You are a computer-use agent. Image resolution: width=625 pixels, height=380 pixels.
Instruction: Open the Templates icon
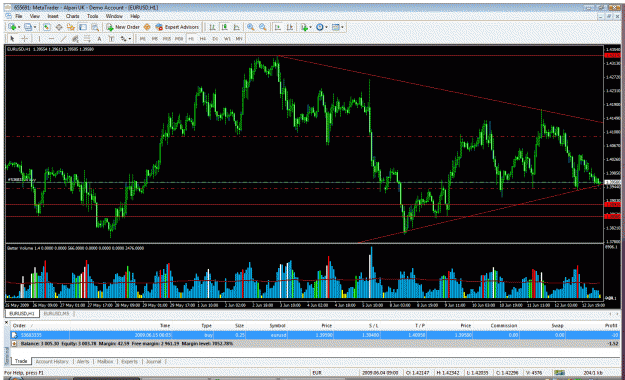coord(336,27)
